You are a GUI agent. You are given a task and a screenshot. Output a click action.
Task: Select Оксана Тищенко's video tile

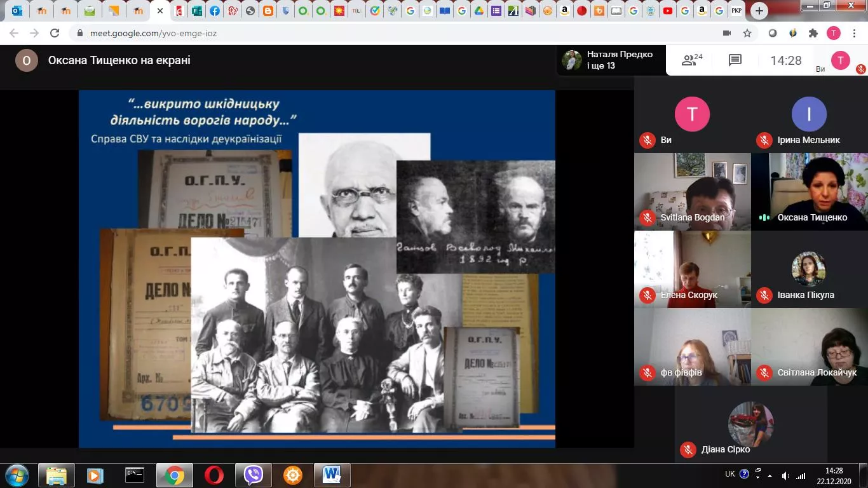[x=809, y=191]
